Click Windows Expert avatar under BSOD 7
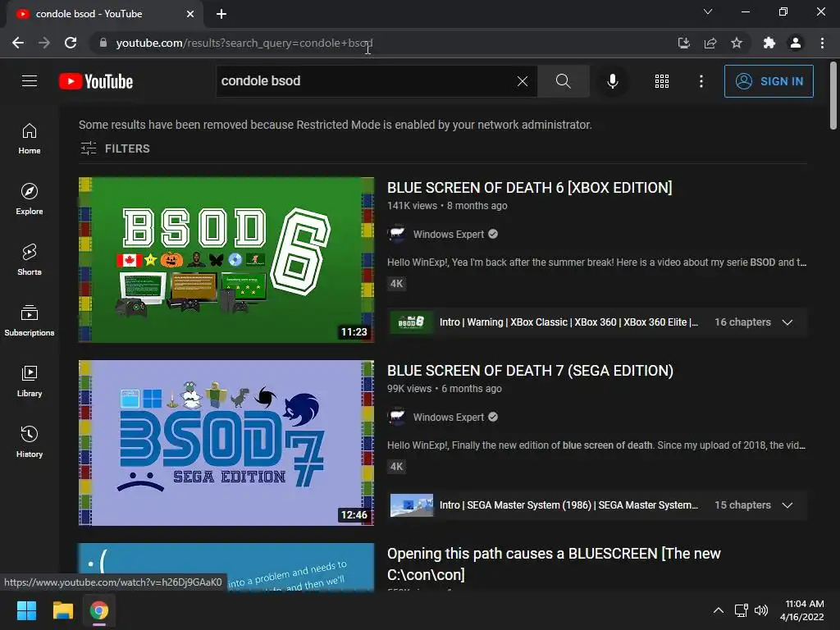840x630 pixels. pos(397,418)
